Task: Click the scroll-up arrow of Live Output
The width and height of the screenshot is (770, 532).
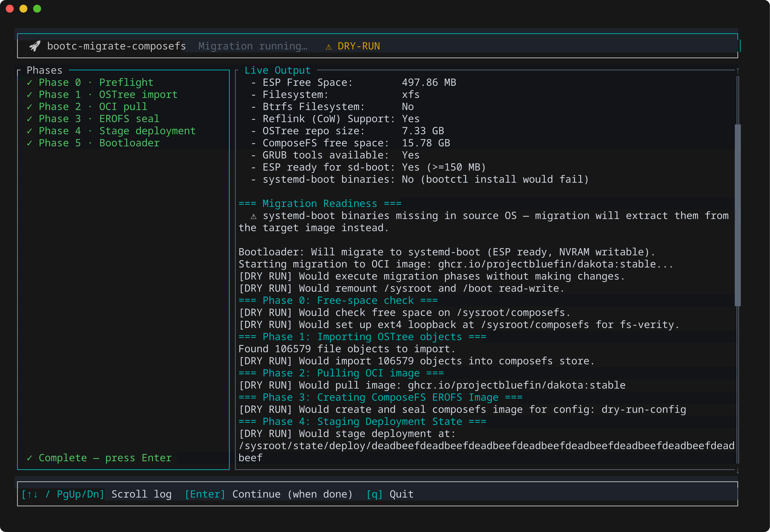Action: [x=738, y=70]
